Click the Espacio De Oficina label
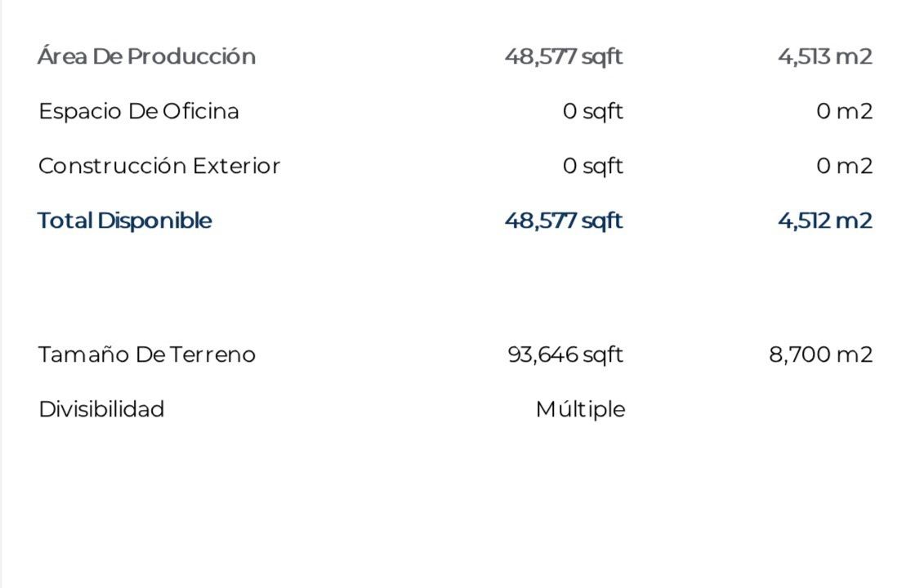Viewport: 897px width, 588px height. 138,111
